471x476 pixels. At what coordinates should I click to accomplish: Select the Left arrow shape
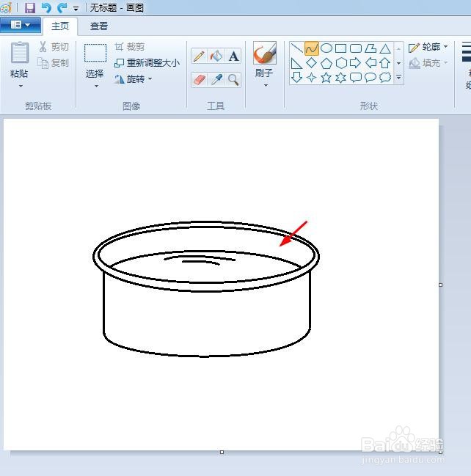pyautogui.click(x=370, y=63)
